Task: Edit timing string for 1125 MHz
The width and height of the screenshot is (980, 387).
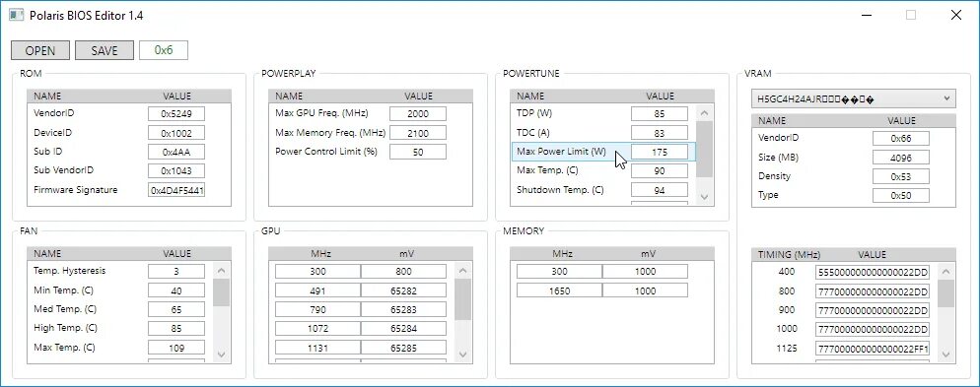Action: point(872,349)
